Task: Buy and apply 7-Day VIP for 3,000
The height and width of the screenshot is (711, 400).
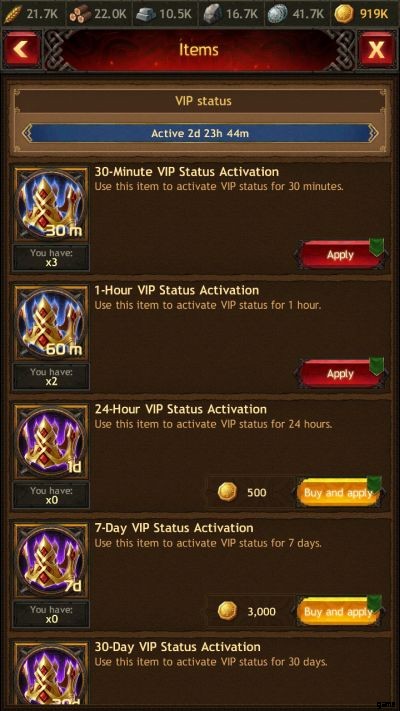Action: [x=339, y=611]
